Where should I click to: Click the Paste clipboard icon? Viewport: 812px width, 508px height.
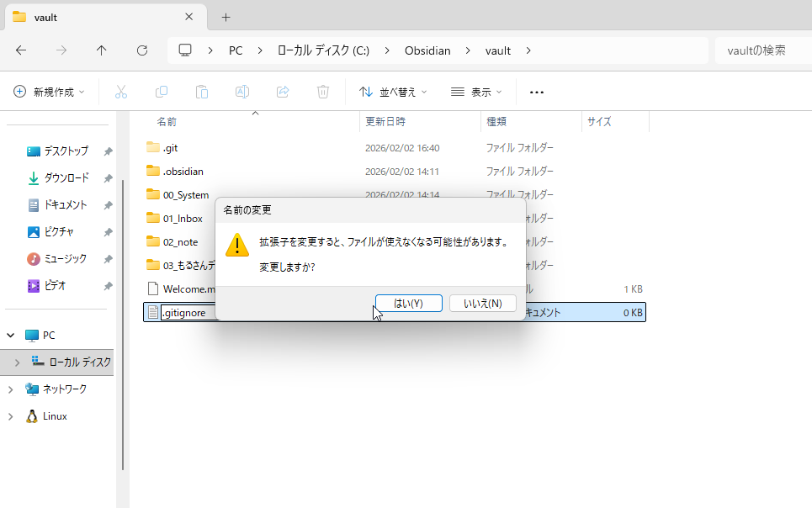202,92
